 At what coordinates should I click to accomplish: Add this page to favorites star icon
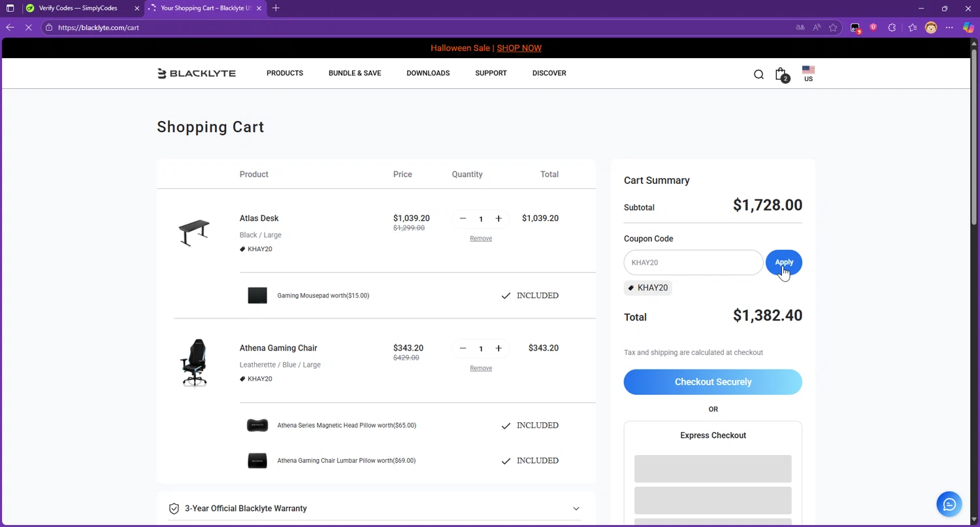pyautogui.click(x=833, y=27)
